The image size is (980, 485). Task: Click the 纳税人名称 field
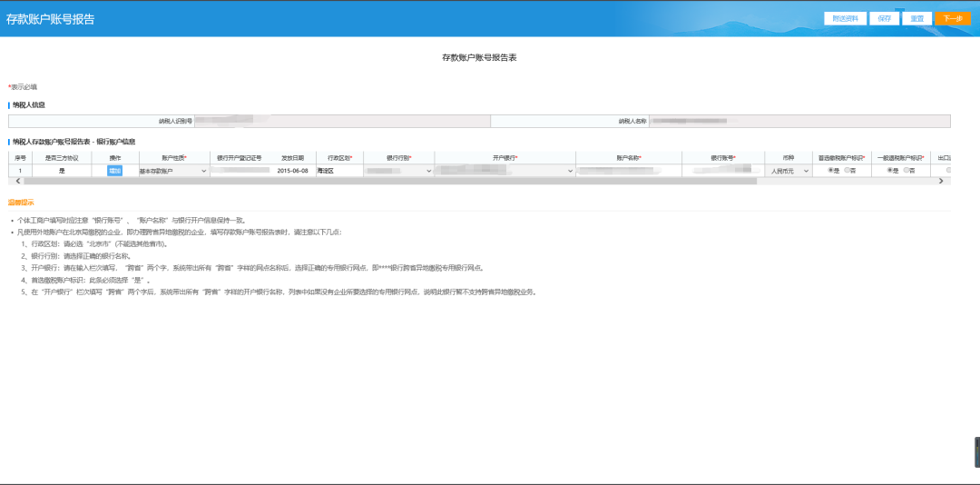799,122
